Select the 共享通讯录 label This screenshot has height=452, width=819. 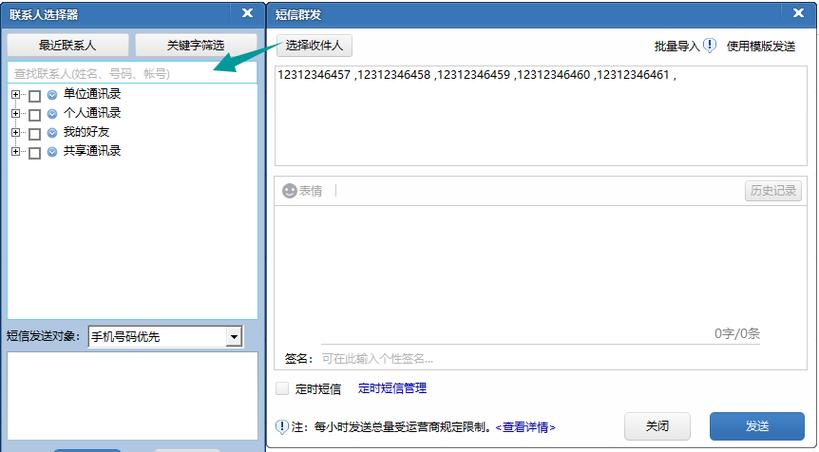(92, 151)
